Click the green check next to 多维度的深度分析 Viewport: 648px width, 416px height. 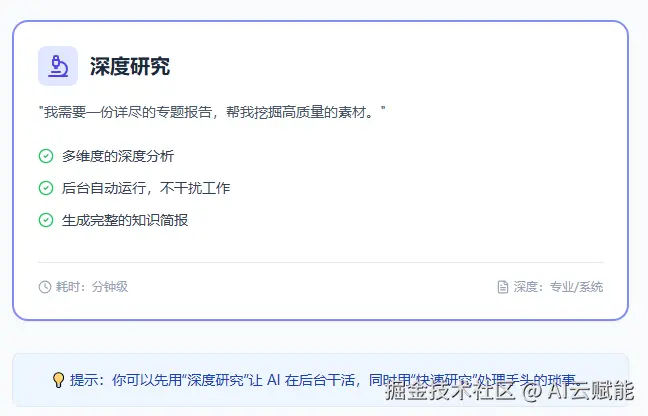point(46,156)
